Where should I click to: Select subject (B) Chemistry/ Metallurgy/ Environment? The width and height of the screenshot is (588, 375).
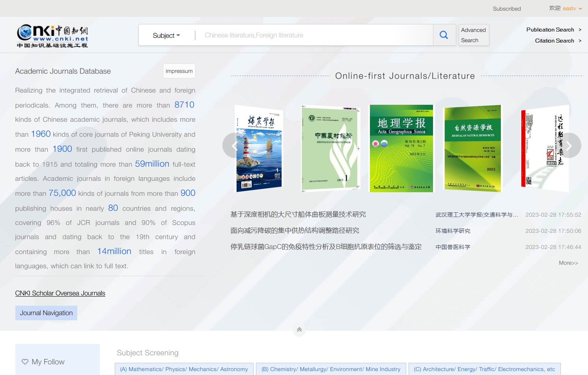click(331, 369)
